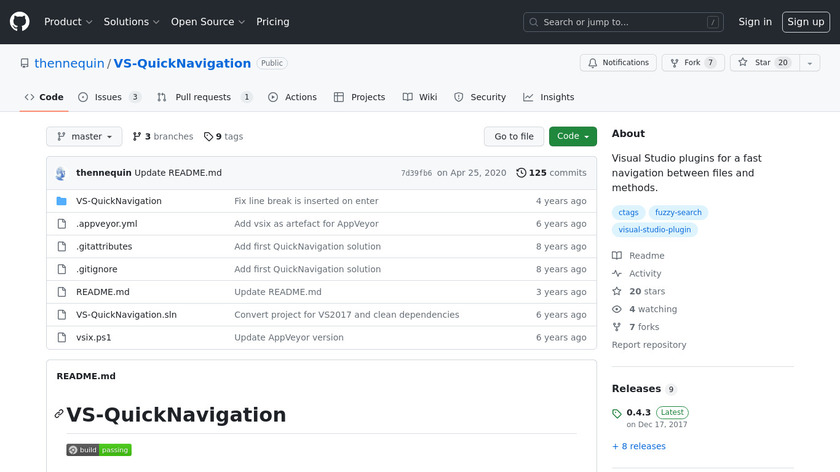Screen dimensions: 840x472
Task: Click the Sign in link
Action: point(755,22)
